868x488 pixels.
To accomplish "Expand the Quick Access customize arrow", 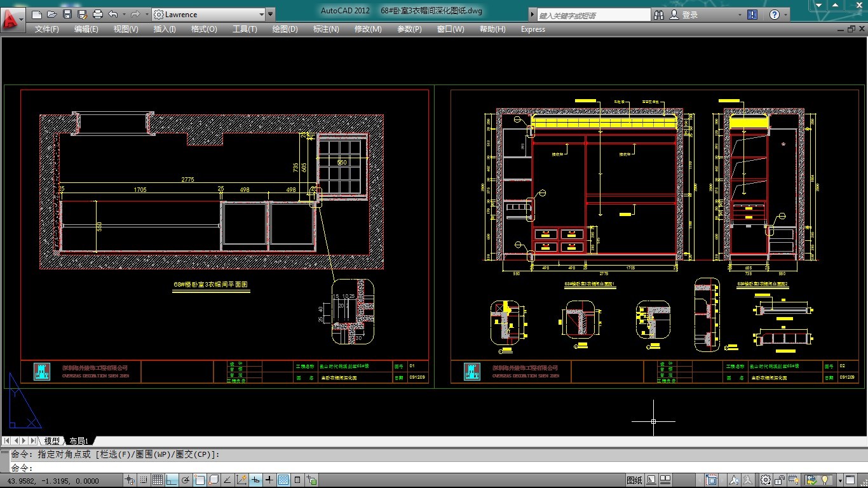I will (271, 14).
